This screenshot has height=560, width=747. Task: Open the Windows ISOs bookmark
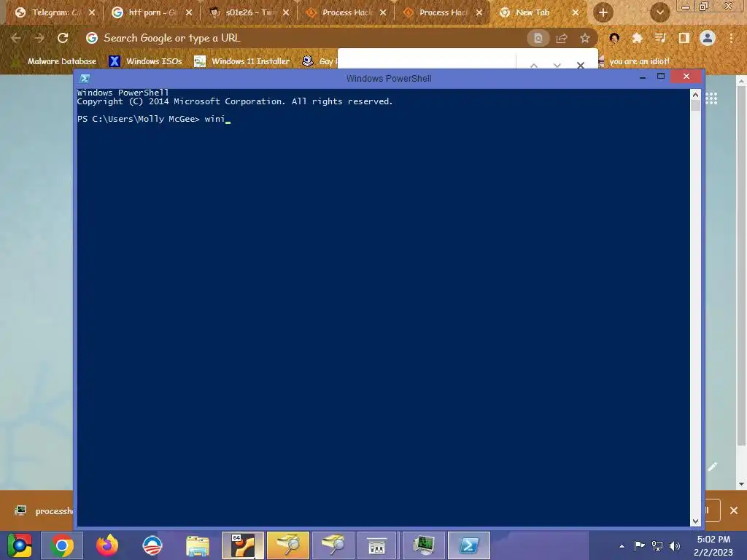point(146,61)
